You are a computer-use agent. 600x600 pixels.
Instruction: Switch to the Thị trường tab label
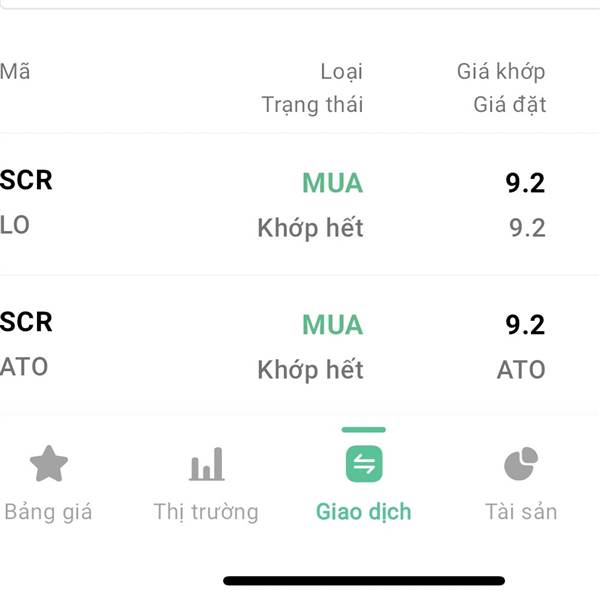206,512
